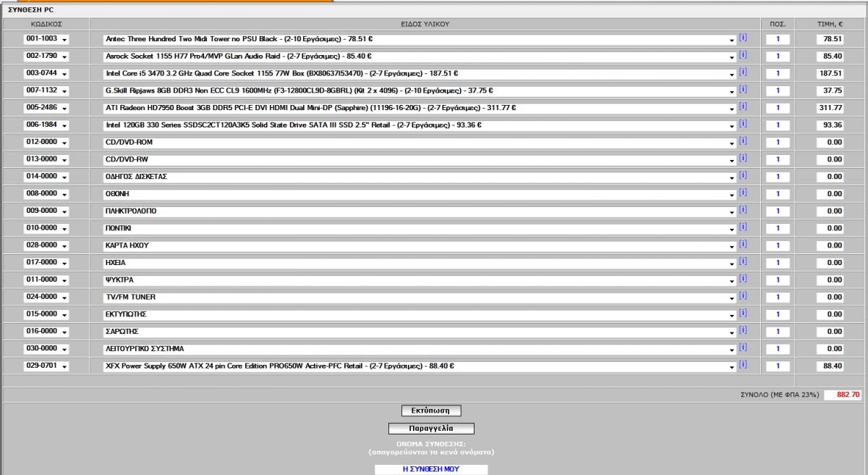Open info icon in CD/DVD-ROM row
Image resolution: width=868 pixels, height=475 pixels.
(x=743, y=141)
